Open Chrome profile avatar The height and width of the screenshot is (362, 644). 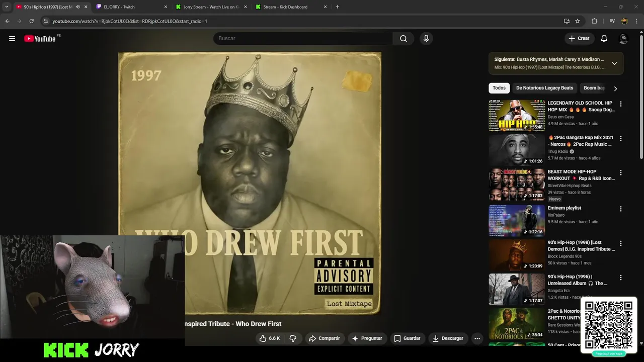(x=624, y=21)
